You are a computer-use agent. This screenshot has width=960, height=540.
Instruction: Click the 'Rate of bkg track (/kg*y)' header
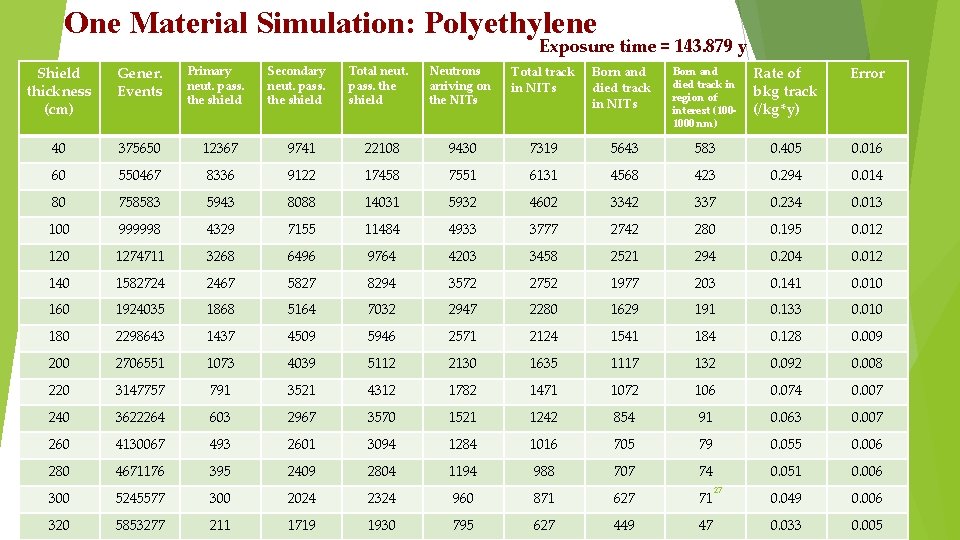(786, 97)
